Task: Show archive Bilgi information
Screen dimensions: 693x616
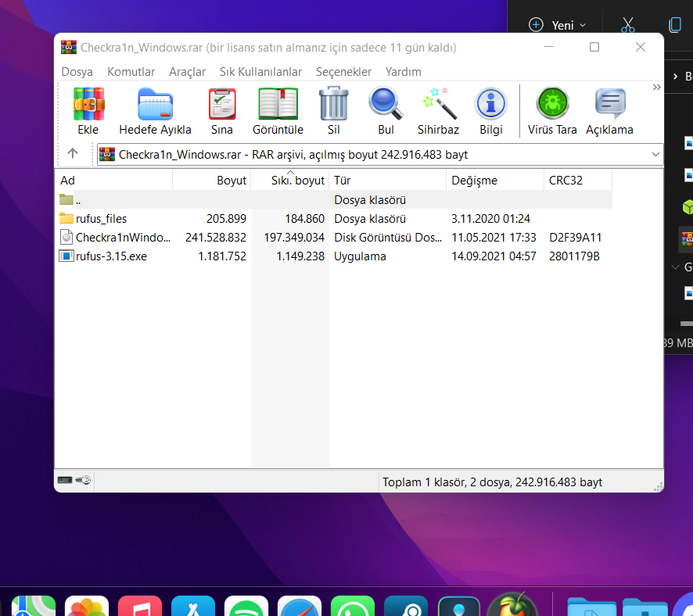Action: pyautogui.click(x=490, y=104)
